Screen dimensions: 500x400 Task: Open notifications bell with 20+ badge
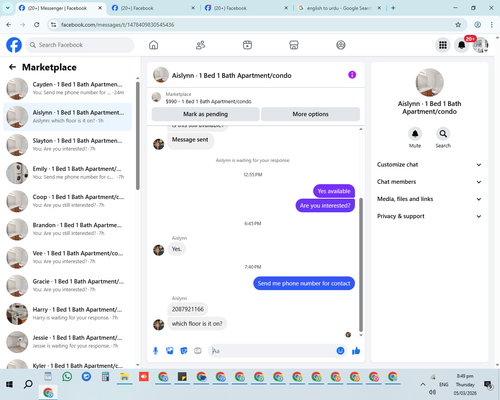462,45
